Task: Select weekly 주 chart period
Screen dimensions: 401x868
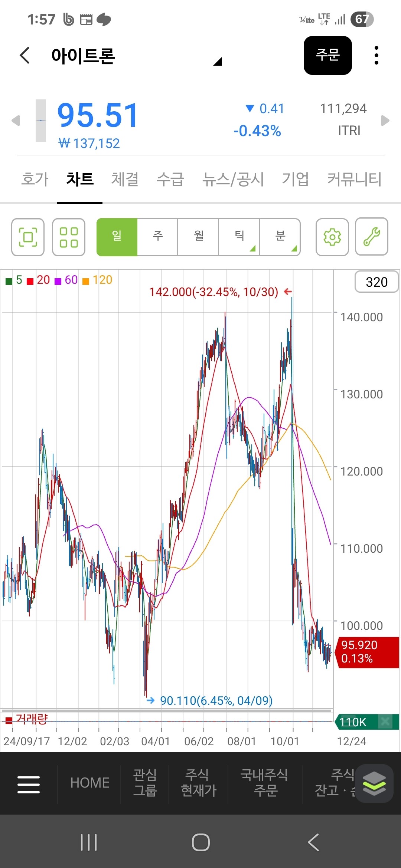Action: pos(158,237)
